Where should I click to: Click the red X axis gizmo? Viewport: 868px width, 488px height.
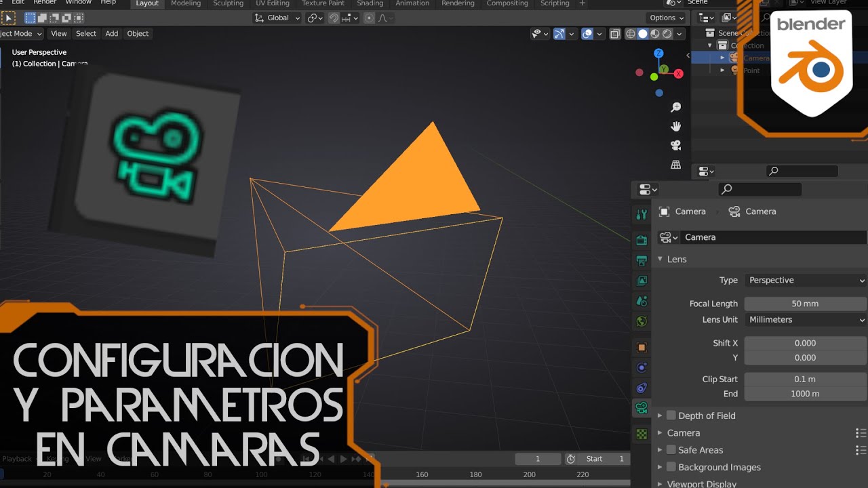(678, 73)
